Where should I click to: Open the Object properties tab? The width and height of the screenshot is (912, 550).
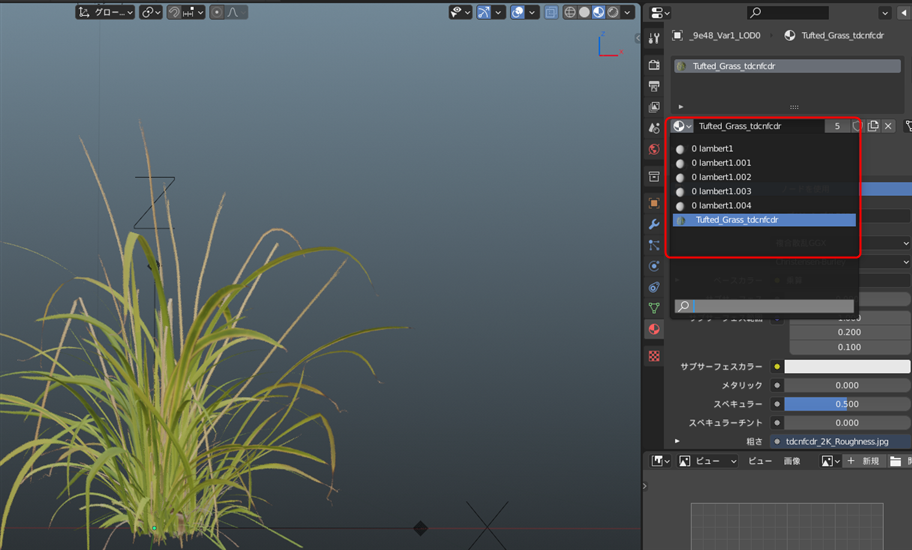tap(654, 203)
